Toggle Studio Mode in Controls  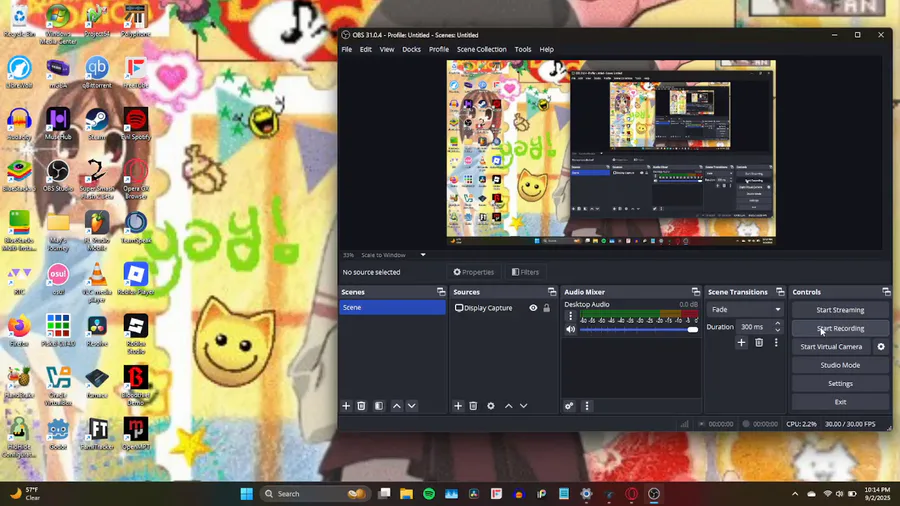[x=840, y=365]
